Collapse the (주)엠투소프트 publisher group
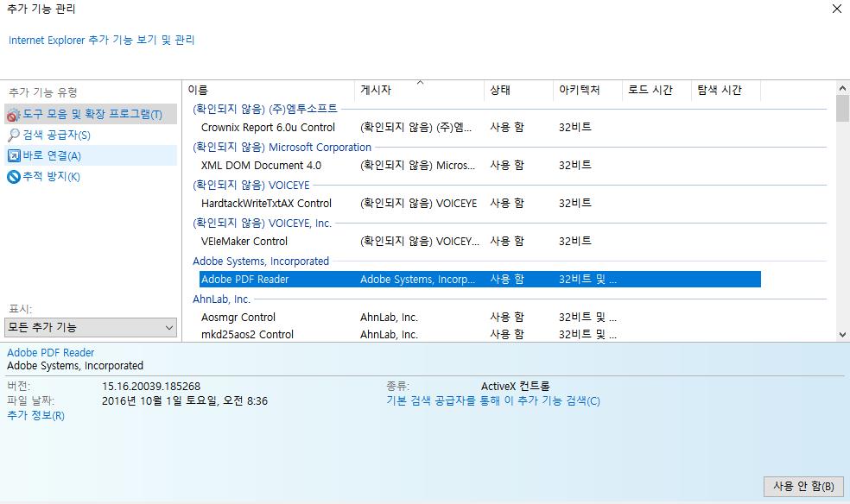This screenshot has width=850, height=504. pos(264,109)
